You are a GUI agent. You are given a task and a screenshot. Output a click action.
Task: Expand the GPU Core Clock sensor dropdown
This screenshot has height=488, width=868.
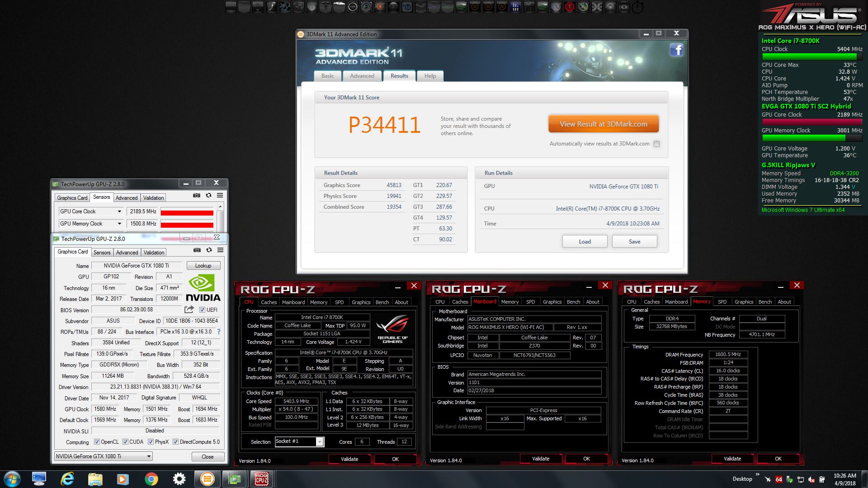tap(119, 211)
